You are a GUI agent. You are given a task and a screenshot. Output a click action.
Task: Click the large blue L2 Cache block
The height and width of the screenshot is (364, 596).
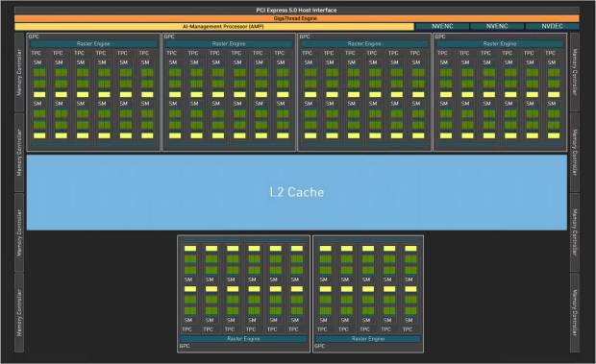coord(297,192)
